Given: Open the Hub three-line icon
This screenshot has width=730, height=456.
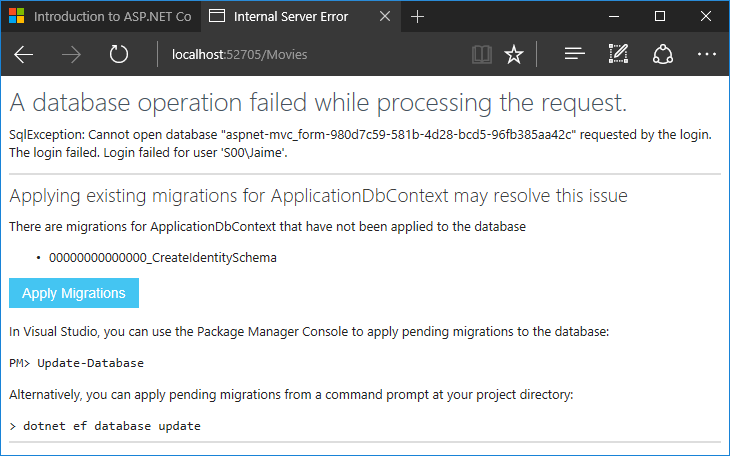Looking at the screenshot, I should click(x=574, y=54).
